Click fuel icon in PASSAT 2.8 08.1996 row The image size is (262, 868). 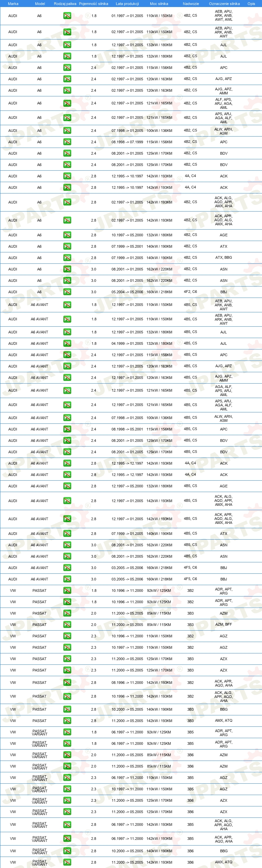(67, 683)
